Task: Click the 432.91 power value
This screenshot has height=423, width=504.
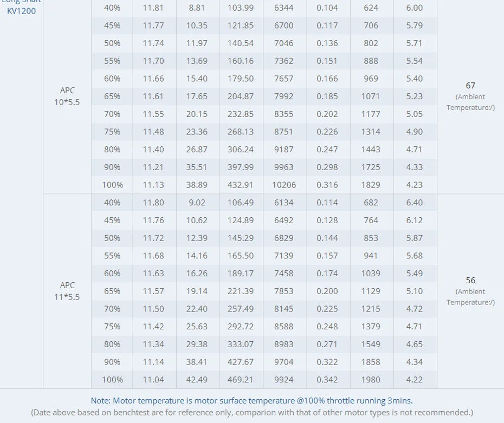Action: [241, 185]
